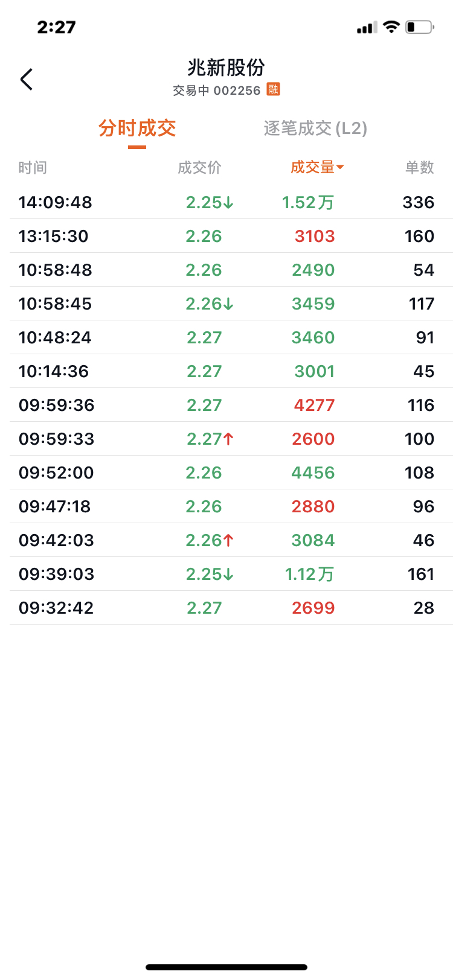Tap up arrow beside 09:59:33 price

(x=228, y=439)
